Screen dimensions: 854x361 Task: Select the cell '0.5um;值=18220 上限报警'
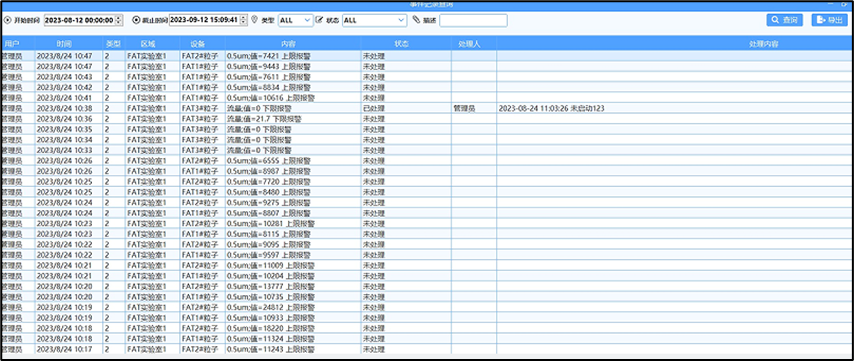pyautogui.click(x=293, y=328)
